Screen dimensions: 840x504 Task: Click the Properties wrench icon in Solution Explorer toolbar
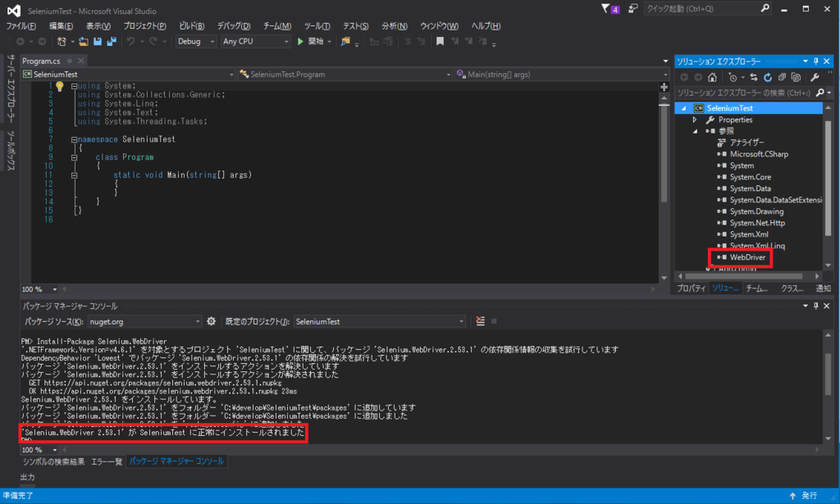(x=815, y=78)
